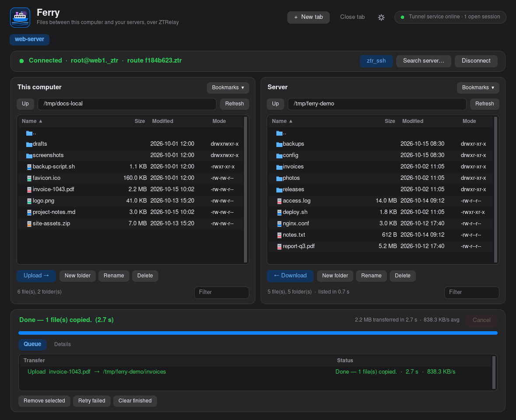This screenshot has height=420, width=516.
Task: Click the local file list scrollbar
Action: point(245,190)
